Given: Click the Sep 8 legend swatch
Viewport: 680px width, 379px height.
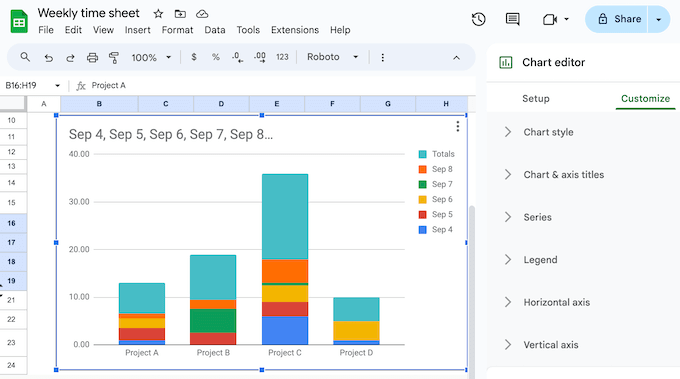Looking at the screenshot, I should coord(422,169).
